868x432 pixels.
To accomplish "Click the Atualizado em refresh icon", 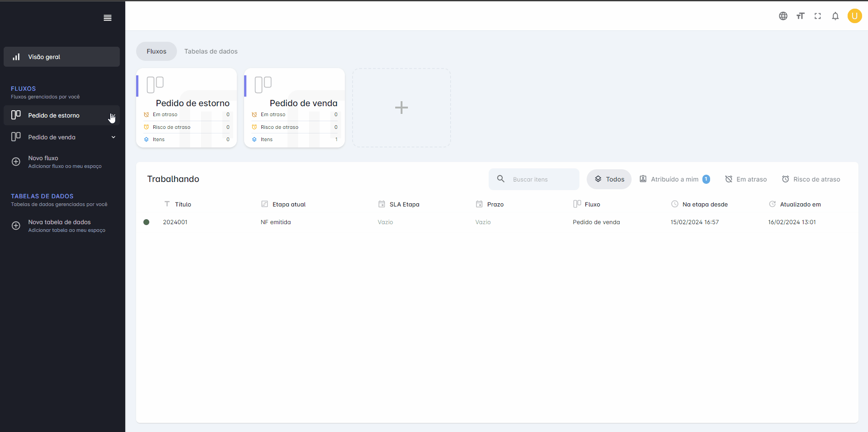I will click(772, 204).
